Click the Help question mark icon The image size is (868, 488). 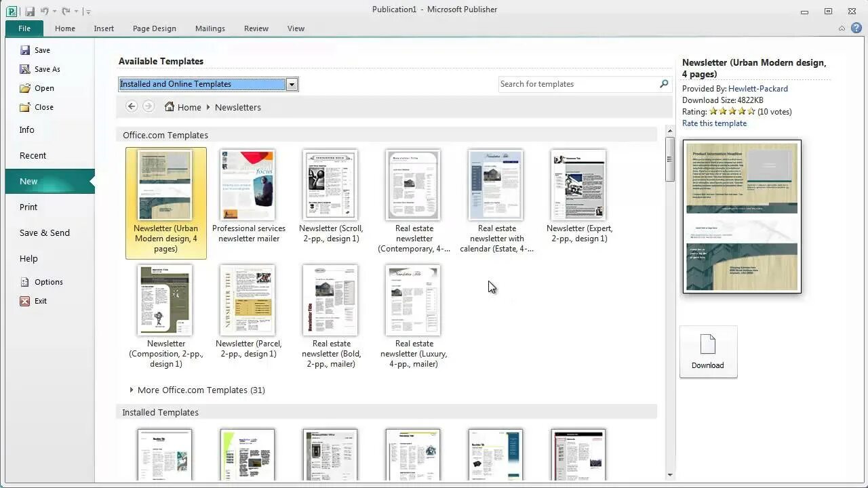tap(856, 28)
